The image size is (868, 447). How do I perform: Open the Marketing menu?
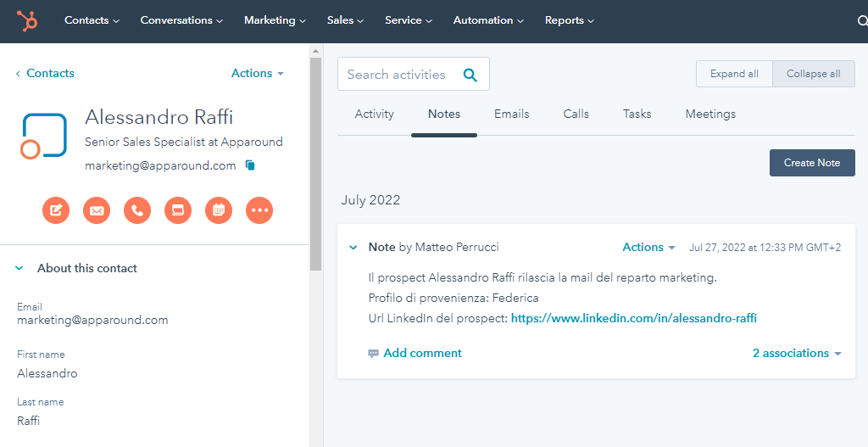coord(275,20)
